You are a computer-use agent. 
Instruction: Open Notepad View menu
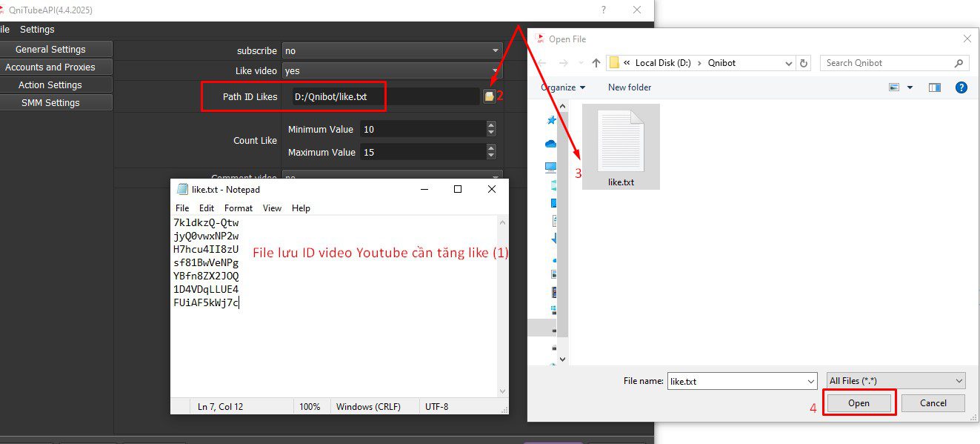pos(272,208)
